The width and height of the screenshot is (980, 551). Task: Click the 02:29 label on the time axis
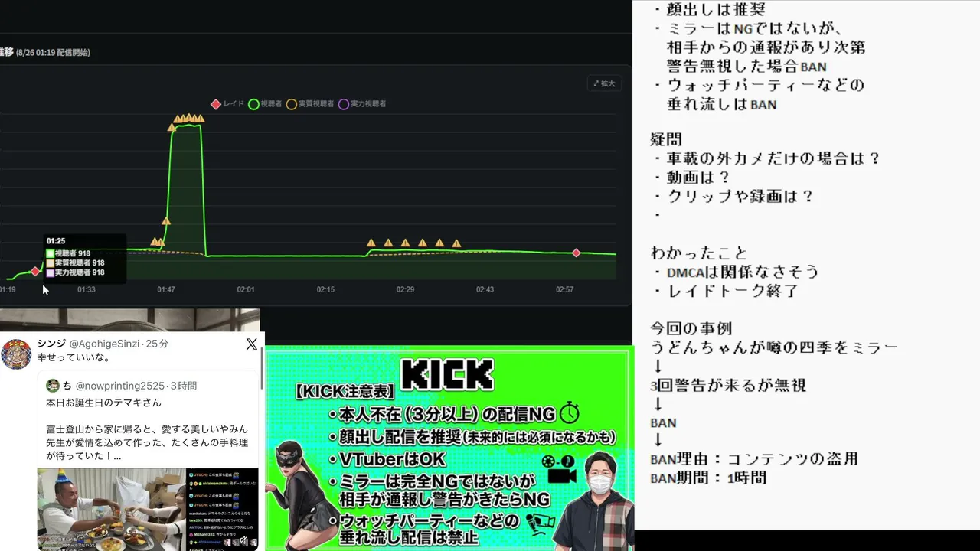(405, 290)
